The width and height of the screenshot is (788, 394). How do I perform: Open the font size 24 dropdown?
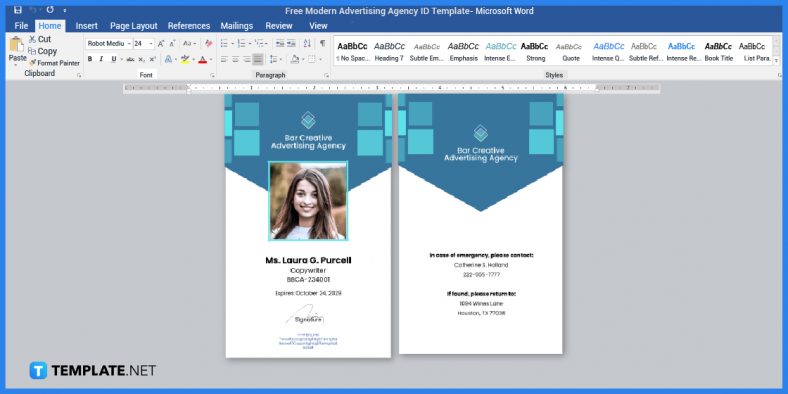(x=151, y=44)
